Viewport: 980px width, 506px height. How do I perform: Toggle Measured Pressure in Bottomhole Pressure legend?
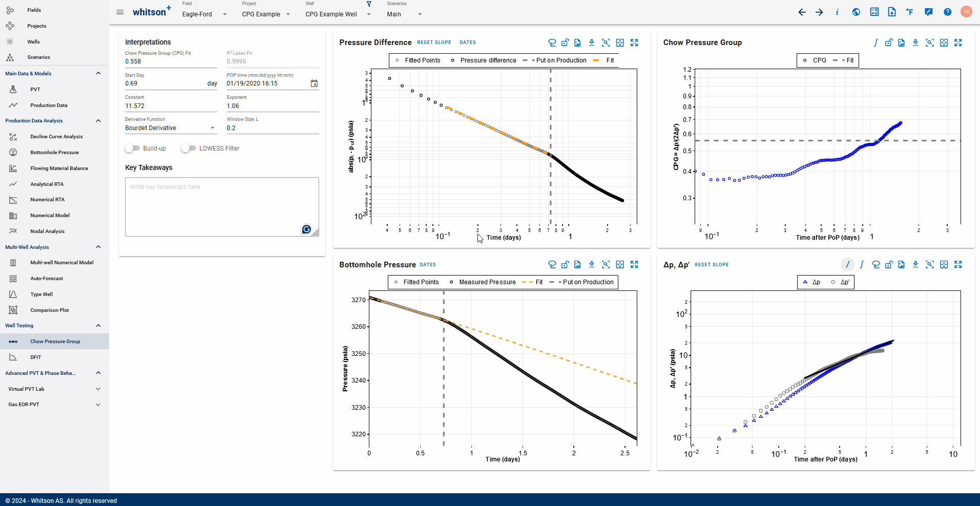click(x=482, y=282)
